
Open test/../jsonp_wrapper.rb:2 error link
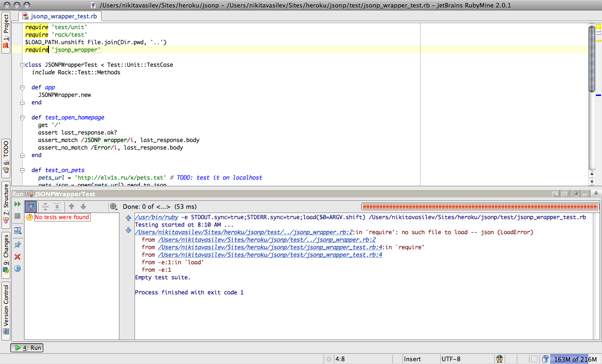[244, 232]
